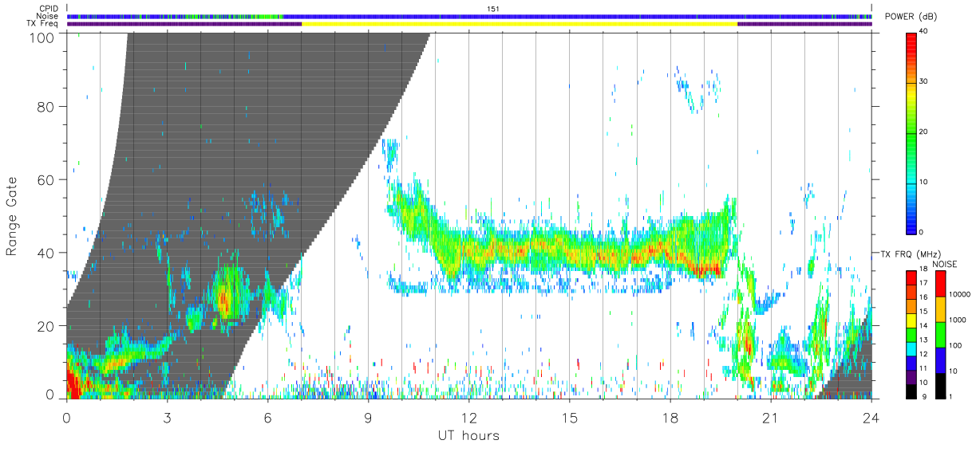Click the CPID label
Image resolution: width=980 pixels, height=452 pixels.
click(x=48, y=8)
